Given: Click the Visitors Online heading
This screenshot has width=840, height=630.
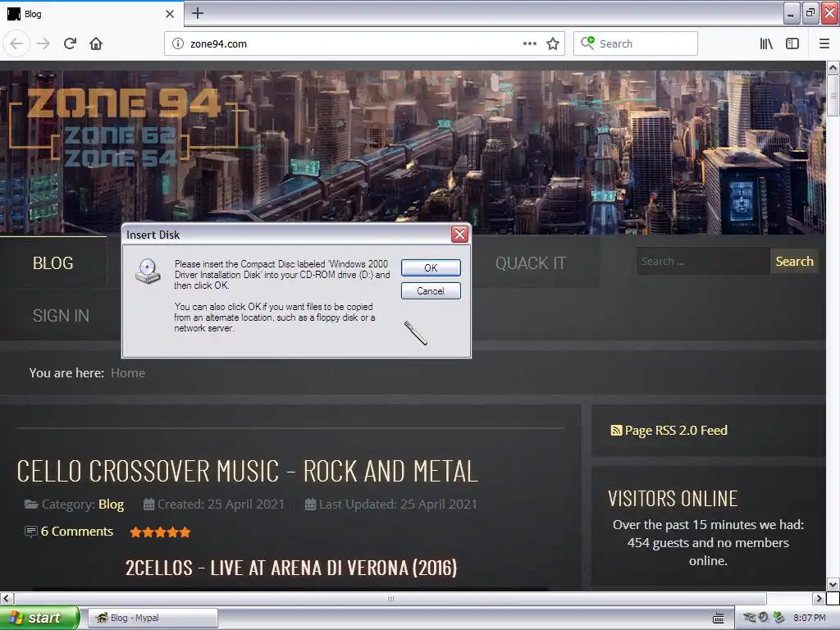Looking at the screenshot, I should (x=673, y=499).
